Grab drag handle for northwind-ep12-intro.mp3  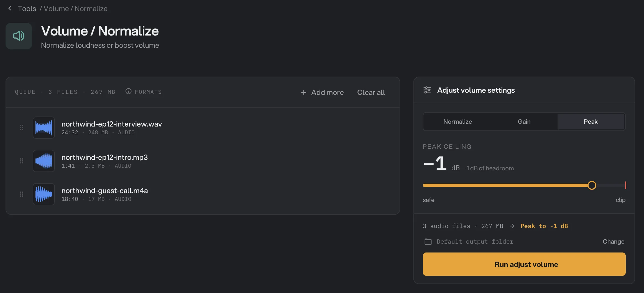(22, 161)
